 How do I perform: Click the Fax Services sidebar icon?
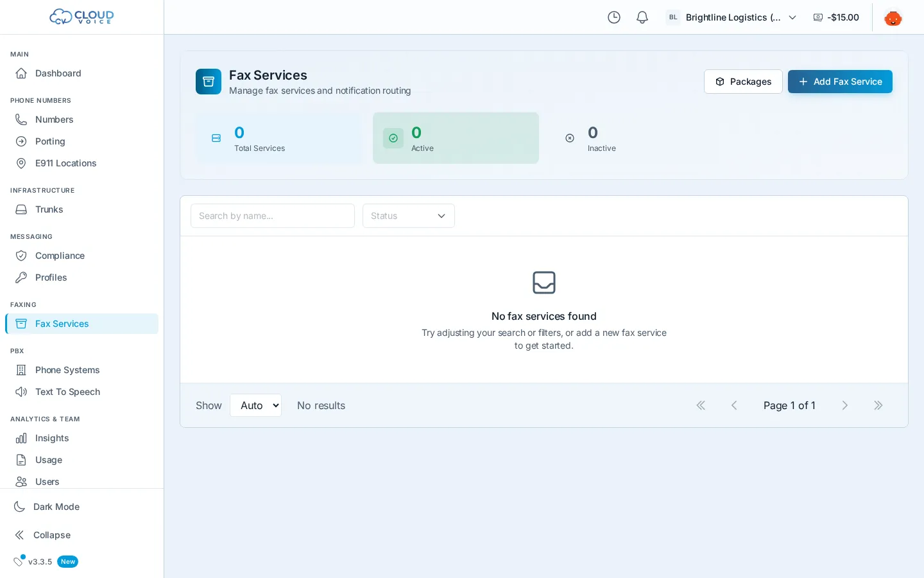[x=21, y=324]
